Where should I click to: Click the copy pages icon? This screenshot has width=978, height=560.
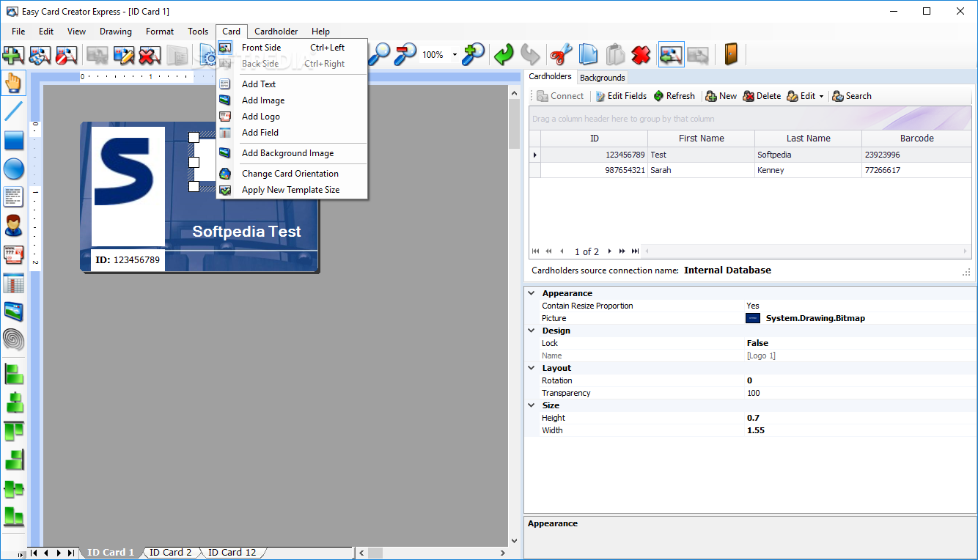tap(588, 54)
